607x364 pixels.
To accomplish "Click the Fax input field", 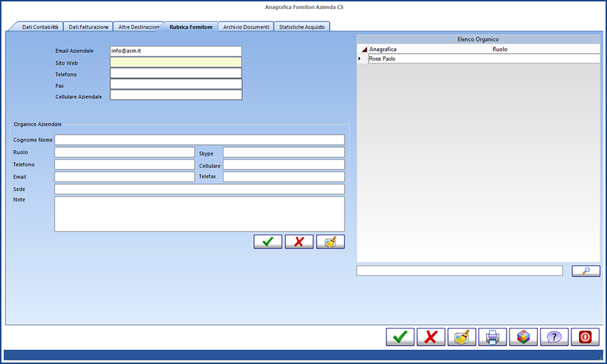I will (176, 84).
